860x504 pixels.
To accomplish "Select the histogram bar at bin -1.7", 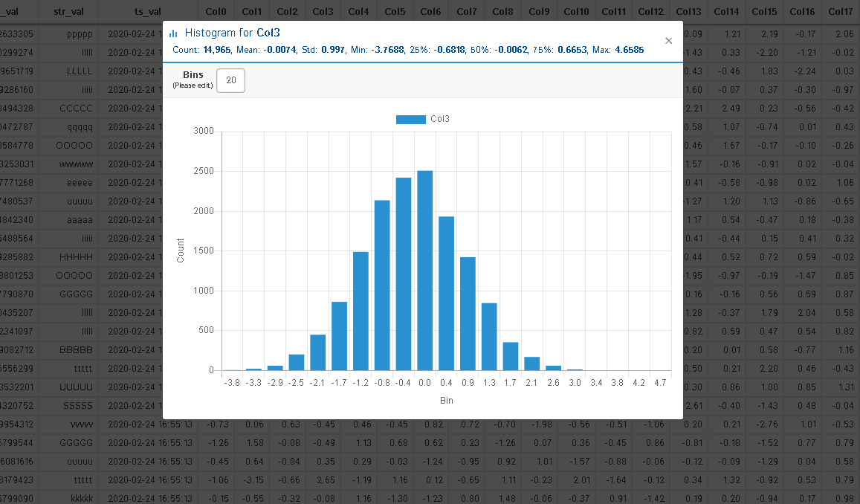I will pos(340,336).
